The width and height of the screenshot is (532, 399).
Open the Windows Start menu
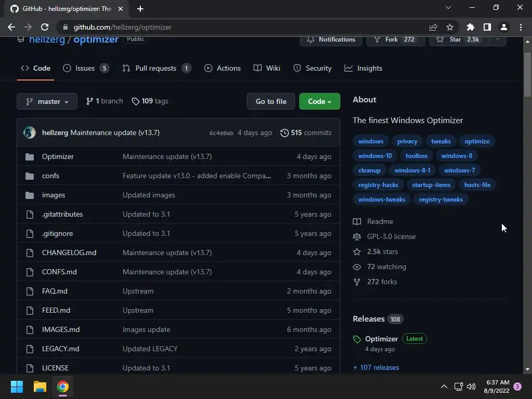pos(17,387)
